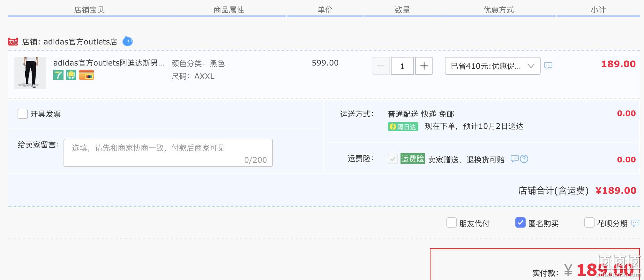Image resolution: width=644 pixels, height=280 pixels.
Task: Increase quantity with the plus button
Action: coord(424,66)
